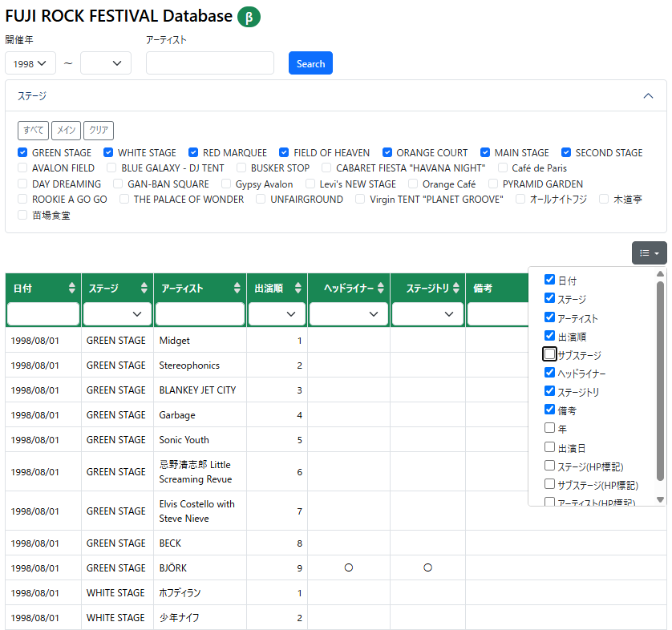The height and width of the screenshot is (630, 672).
Task: Enable ステージ(HP標記) column in menu
Action: (549, 466)
